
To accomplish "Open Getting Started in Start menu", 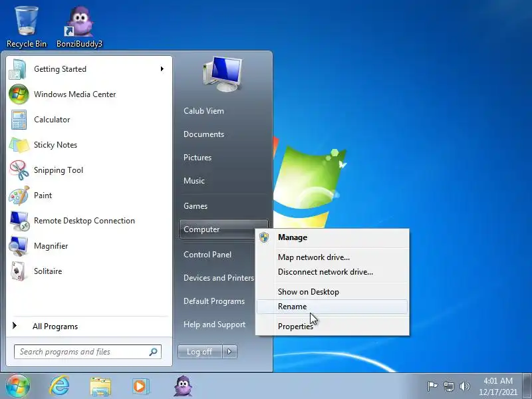I will [x=89, y=69].
